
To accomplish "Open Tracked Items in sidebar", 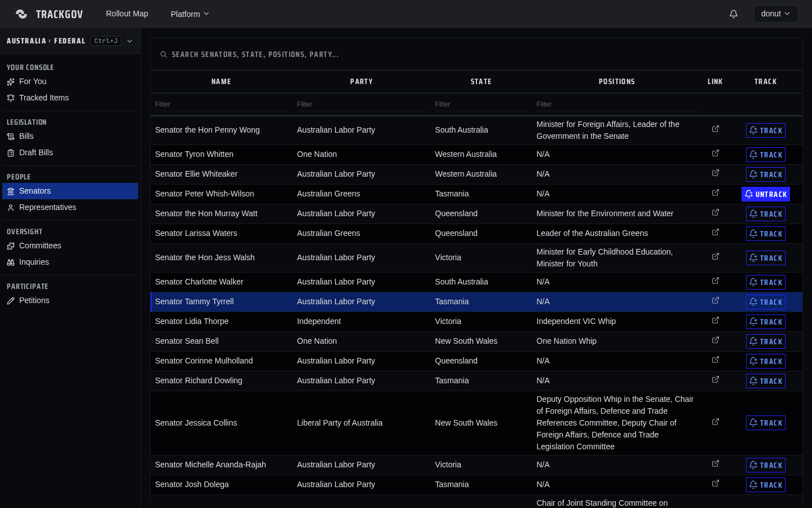I will (70, 98).
